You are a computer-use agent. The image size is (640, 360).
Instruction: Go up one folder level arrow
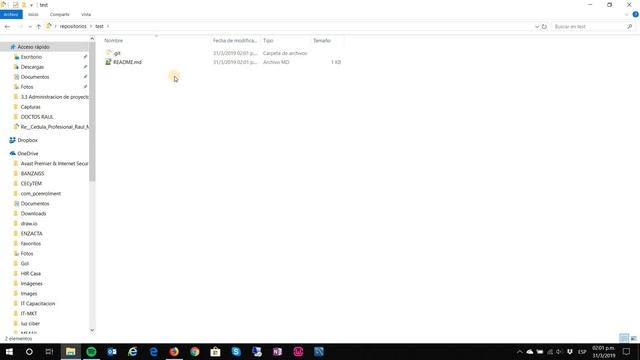tap(38, 27)
